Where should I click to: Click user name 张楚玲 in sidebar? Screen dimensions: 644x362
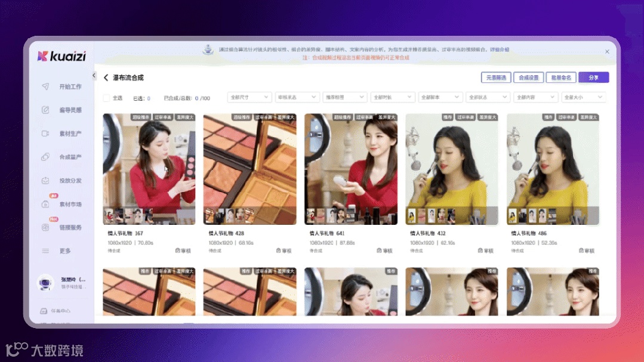(x=73, y=279)
